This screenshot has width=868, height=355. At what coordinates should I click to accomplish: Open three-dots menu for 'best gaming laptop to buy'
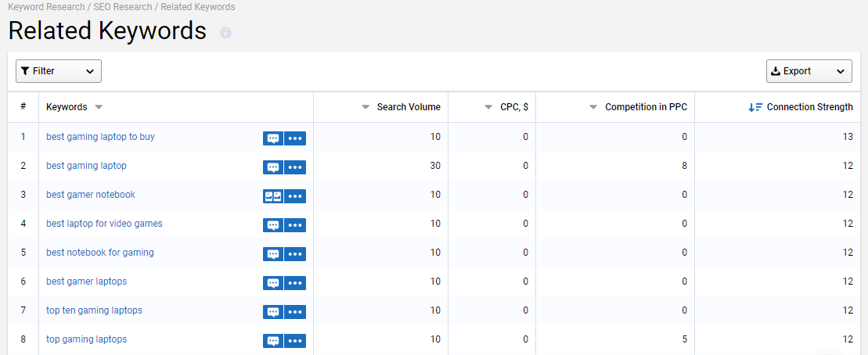point(295,138)
